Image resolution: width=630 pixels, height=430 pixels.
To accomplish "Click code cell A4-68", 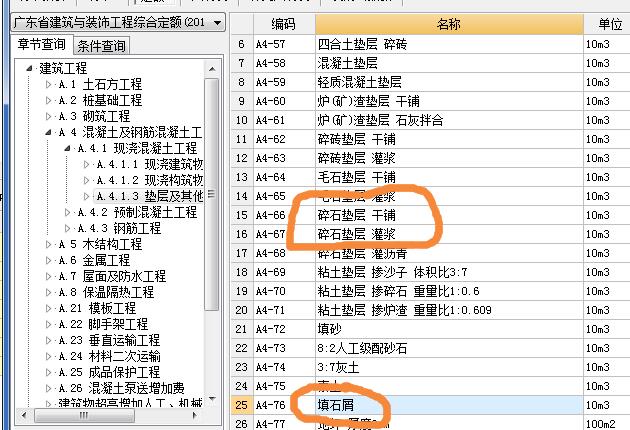I will (284, 253).
